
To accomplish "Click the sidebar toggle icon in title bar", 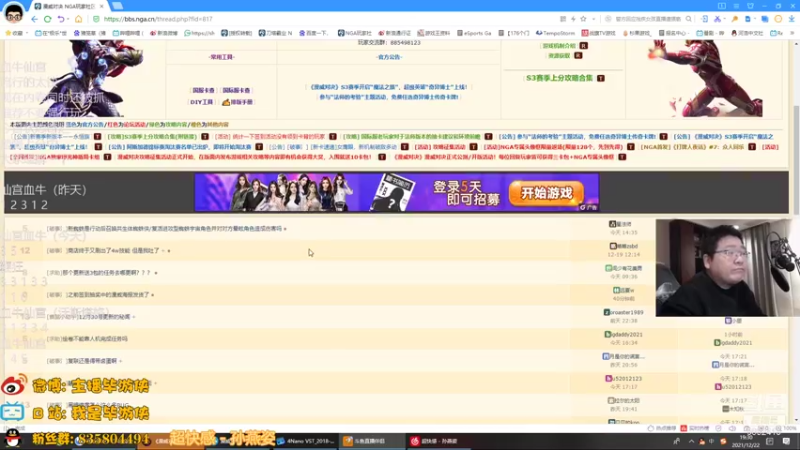I will [x=721, y=6].
